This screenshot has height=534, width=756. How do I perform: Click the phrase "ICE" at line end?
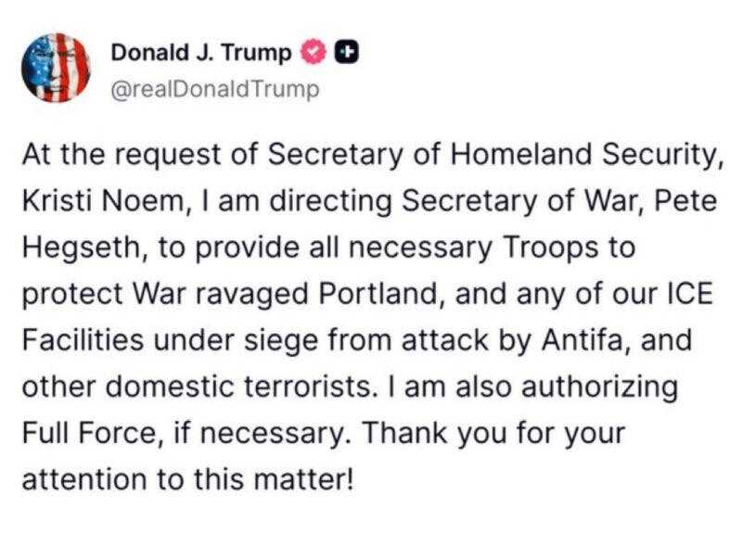[x=695, y=296]
